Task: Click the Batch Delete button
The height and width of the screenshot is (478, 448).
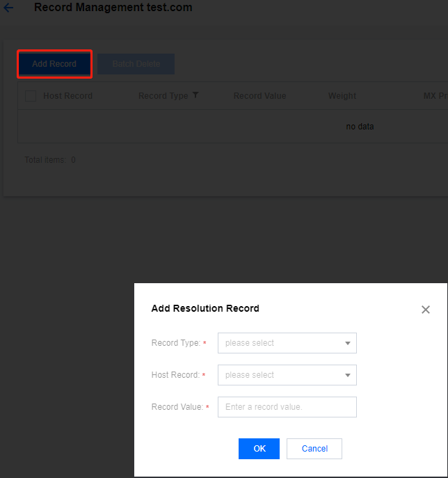Action: coord(136,64)
